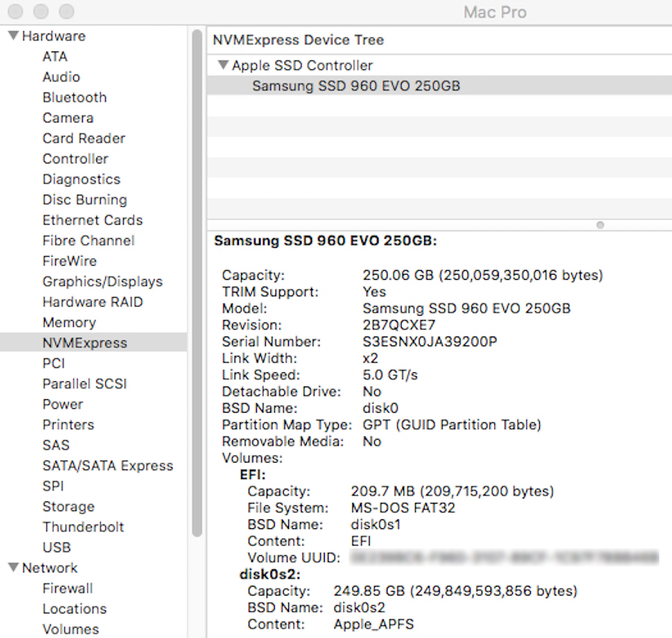Zoom the window with third title button

tap(66, 11)
